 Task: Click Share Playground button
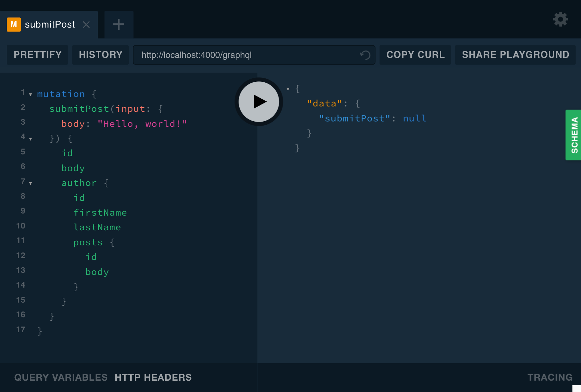pyautogui.click(x=515, y=55)
